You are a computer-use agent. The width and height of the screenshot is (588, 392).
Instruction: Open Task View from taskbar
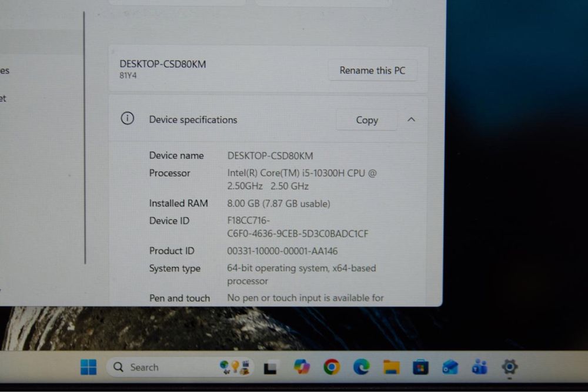pyautogui.click(x=270, y=367)
